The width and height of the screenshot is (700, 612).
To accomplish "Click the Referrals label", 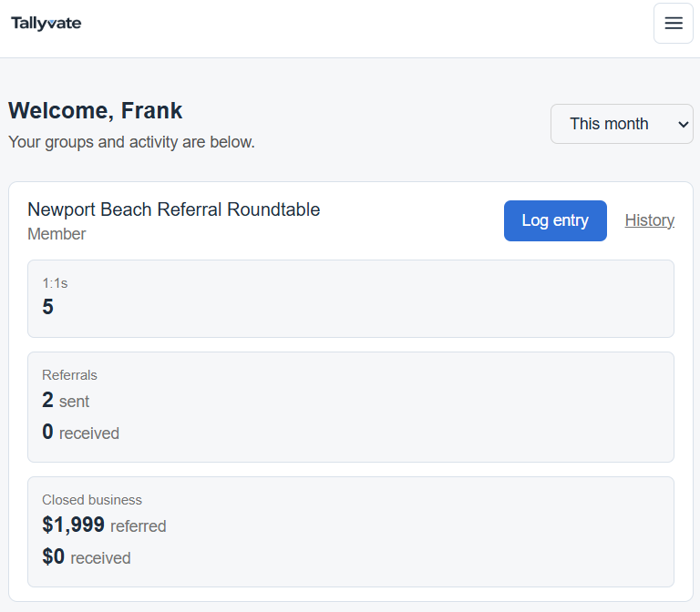I will pyautogui.click(x=69, y=375).
